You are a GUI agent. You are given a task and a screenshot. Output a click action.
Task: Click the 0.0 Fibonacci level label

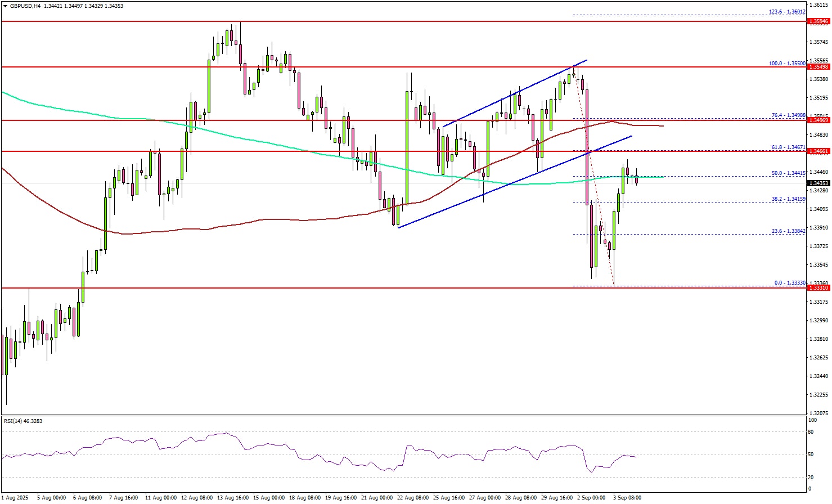(790, 283)
